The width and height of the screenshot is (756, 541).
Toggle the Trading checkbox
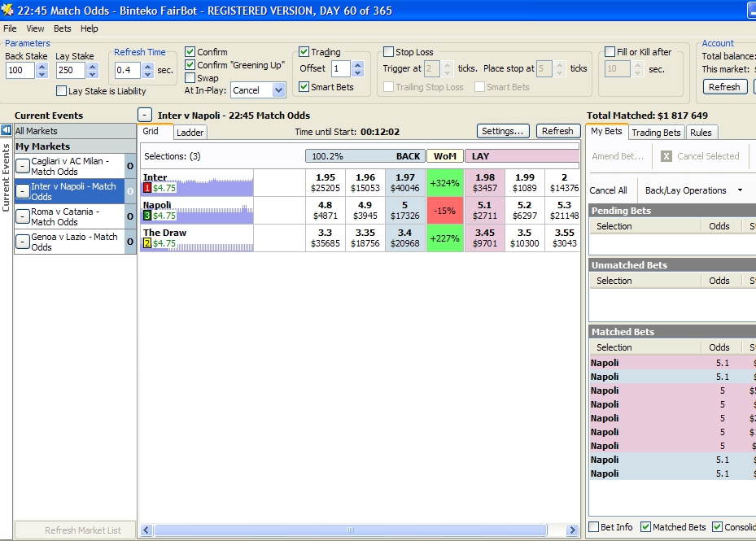point(304,51)
